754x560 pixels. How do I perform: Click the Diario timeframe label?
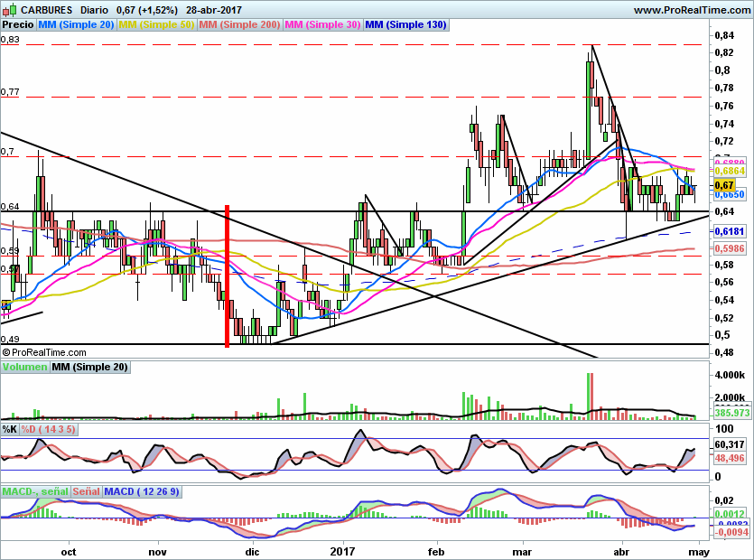[x=94, y=10]
